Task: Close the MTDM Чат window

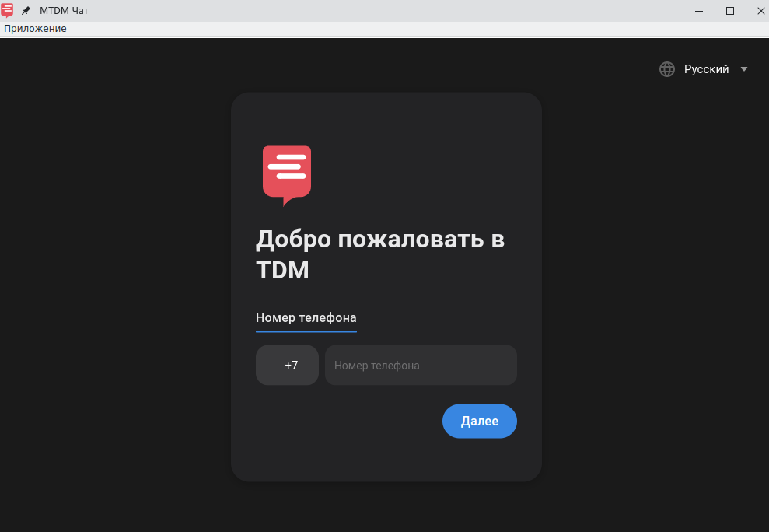Action: coord(760,11)
